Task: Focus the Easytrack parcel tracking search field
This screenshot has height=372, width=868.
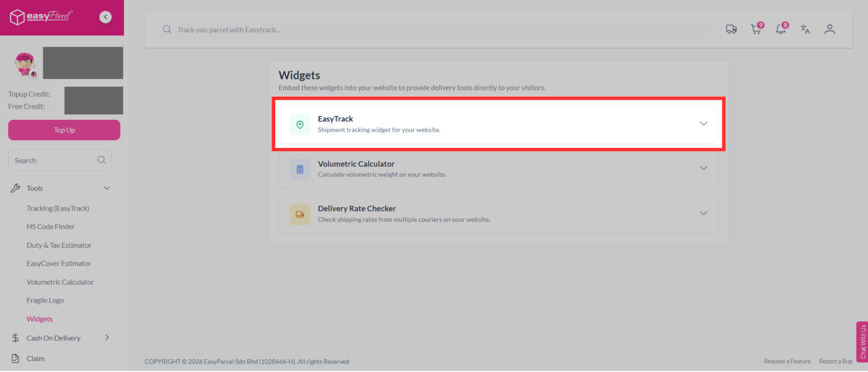Action: pyautogui.click(x=434, y=29)
